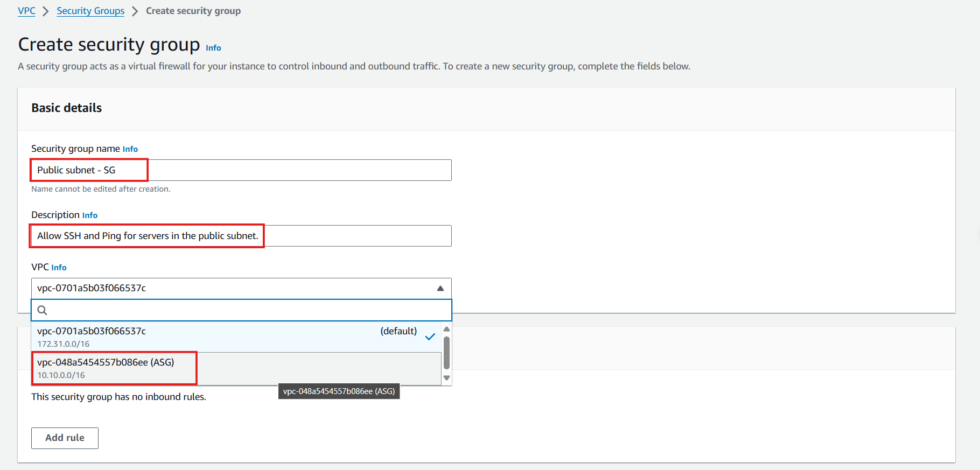Open the VPC breadcrumb link
The height and width of the screenshot is (470, 980).
click(26, 11)
